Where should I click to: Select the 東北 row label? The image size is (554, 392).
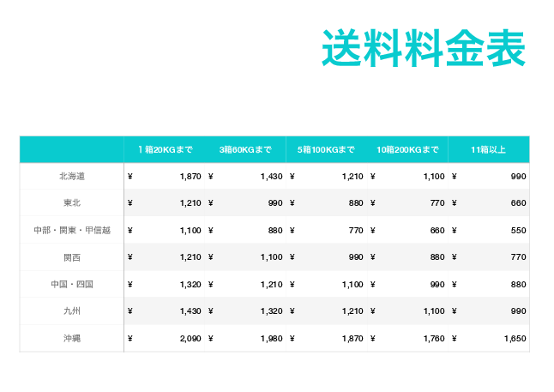[x=72, y=203]
